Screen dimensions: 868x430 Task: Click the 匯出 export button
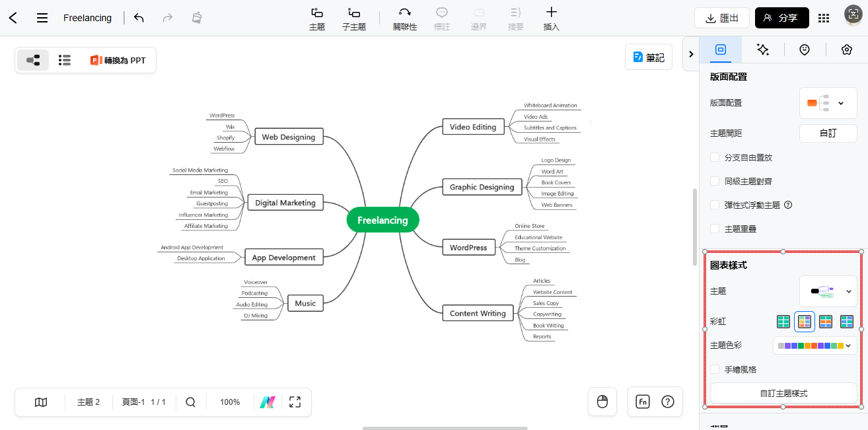coord(721,18)
